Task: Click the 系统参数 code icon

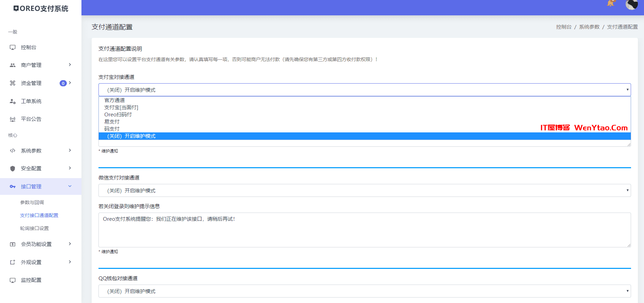Action: pos(13,150)
